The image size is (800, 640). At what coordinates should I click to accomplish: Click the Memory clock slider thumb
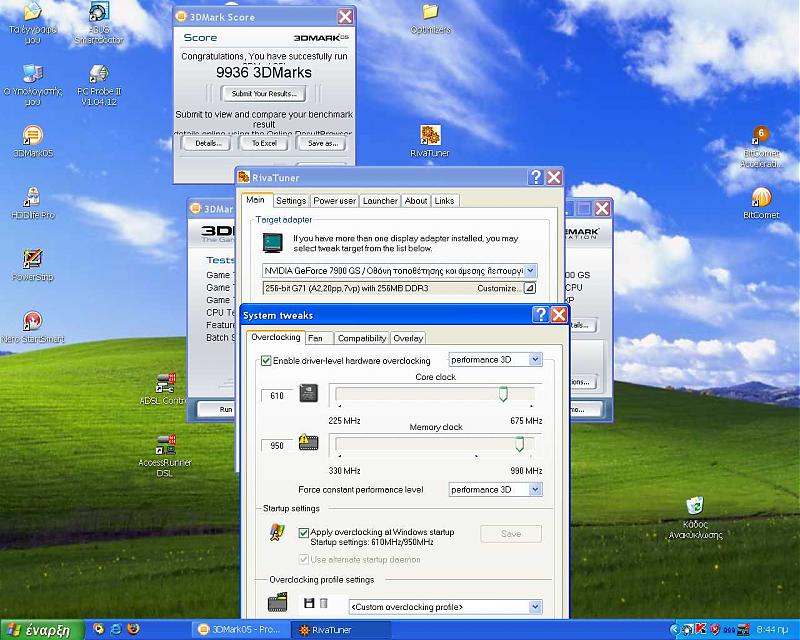pos(519,444)
